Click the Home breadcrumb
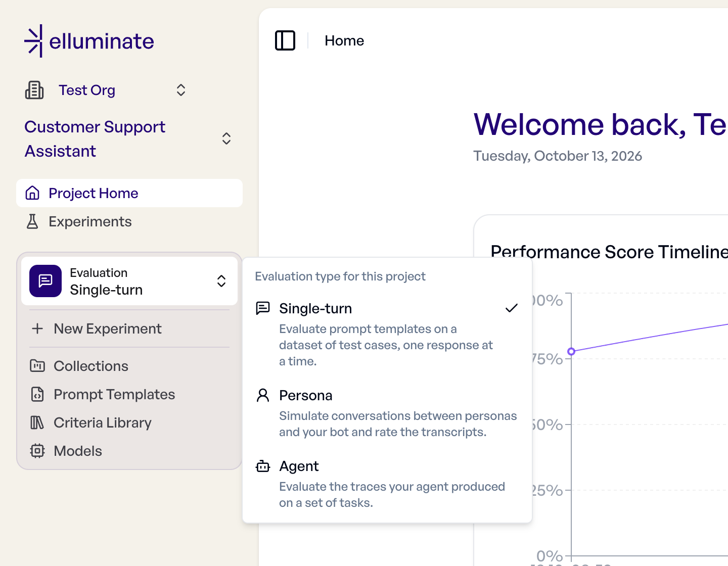The height and width of the screenshot is (566, 728). tap(344, 40)
